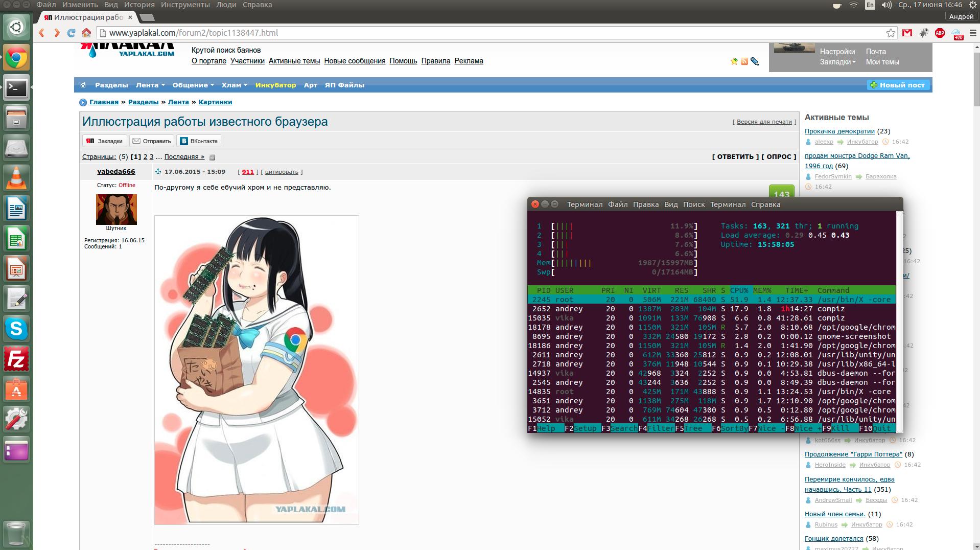Open the Прокачка демократии active topic
The width and height of the screenshot is (980, 550).
[x=839, y=131]
